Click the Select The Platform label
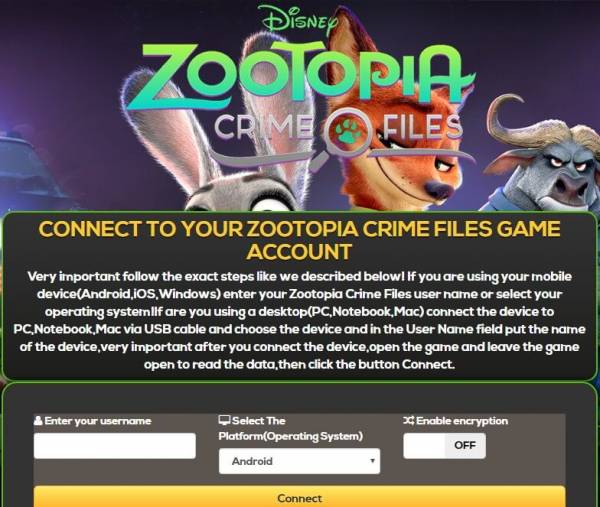The height and width of the screenshot is (507, 600). click(291, 429)
